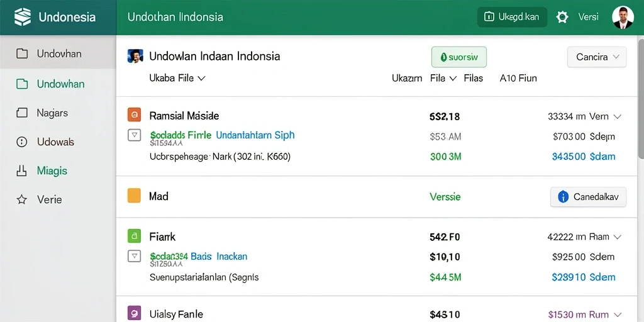Select the first Undovhan folder item
The width and height of the screenshot is (644, 322).
click(58, 53)
